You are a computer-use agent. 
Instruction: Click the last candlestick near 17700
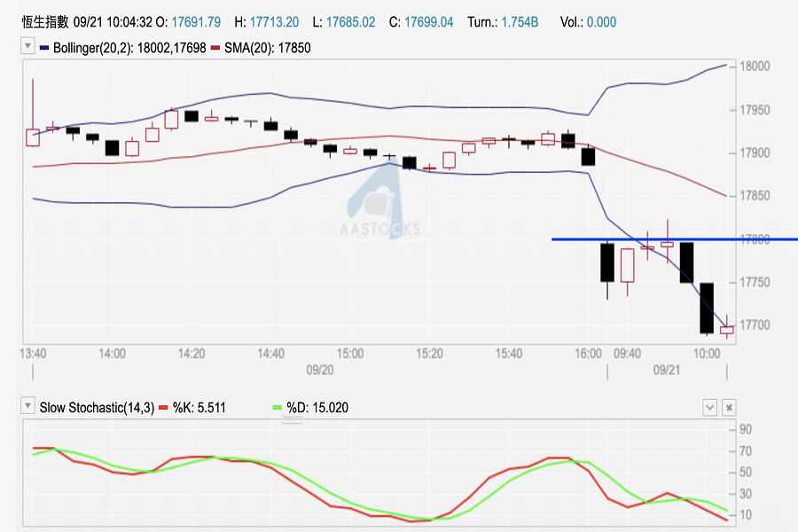pos(727,330)
